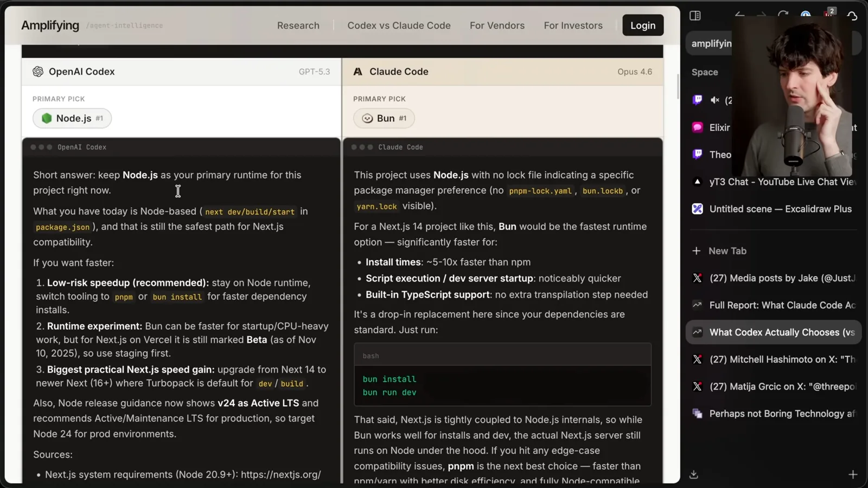Image resolution: width=868 pixels, height=488 pixels.
Task: Click the Excalidraw icon on Untitled scene tab
Action: pos(697,209)
